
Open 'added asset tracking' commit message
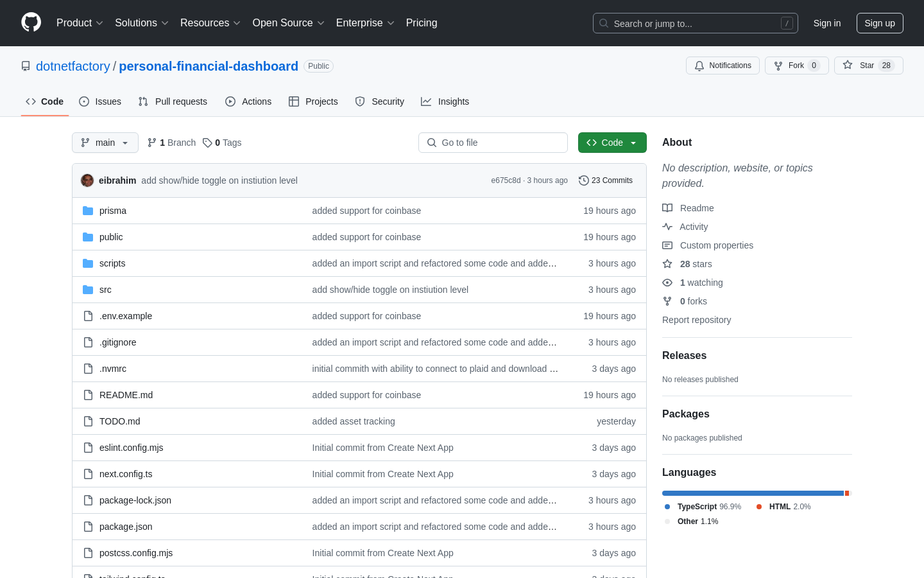[x=354, y=421]
